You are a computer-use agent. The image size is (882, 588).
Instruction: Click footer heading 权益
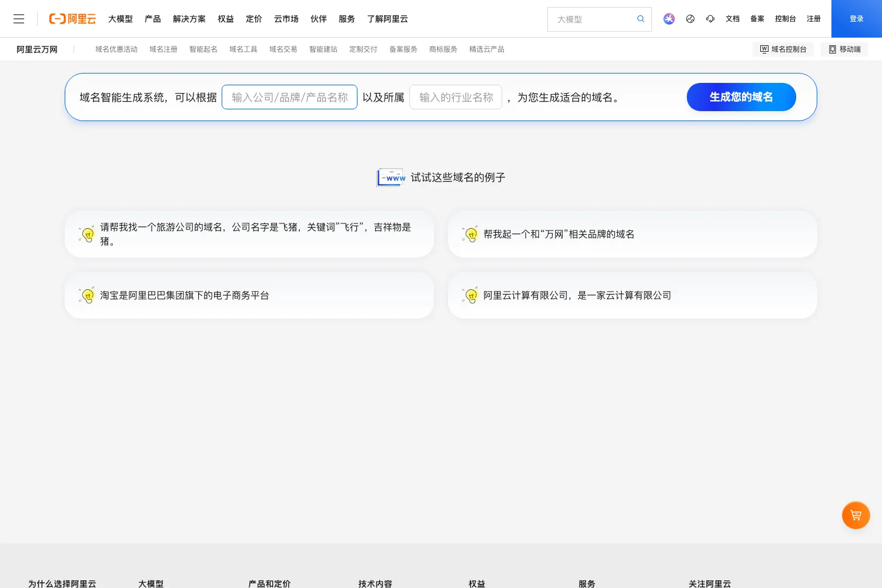coord(477,583)
